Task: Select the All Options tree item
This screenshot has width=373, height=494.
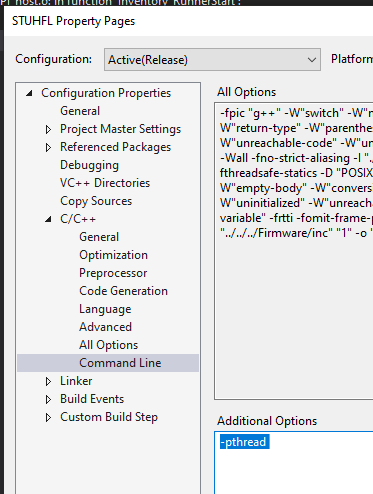Action: click(108, 345)
